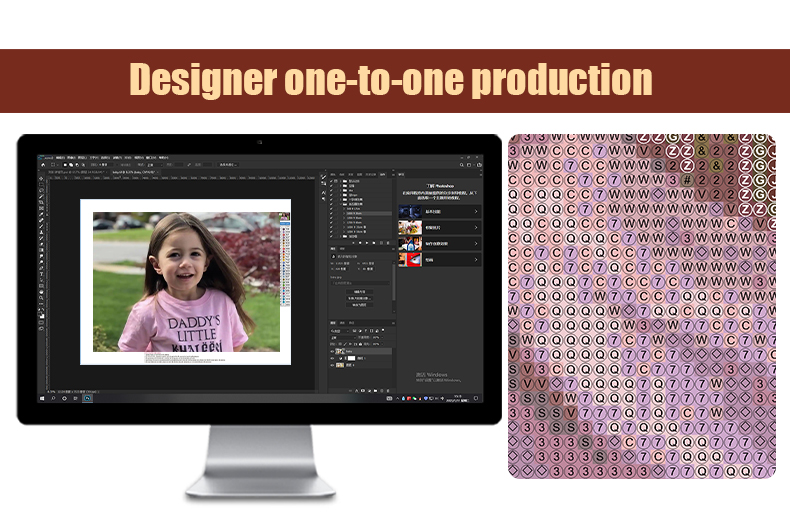
Task: Open the last Learn tutorial's arrow
Action: (x=476, y=260)
